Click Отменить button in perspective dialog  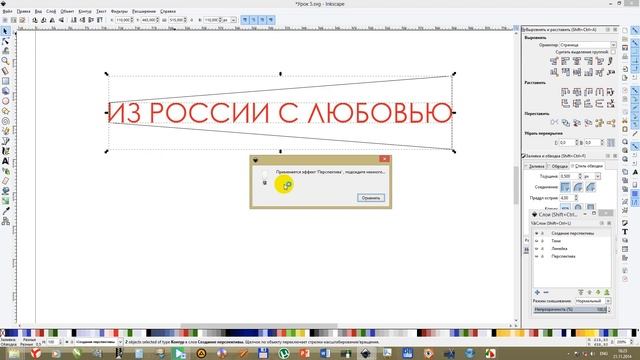point(371,198)
